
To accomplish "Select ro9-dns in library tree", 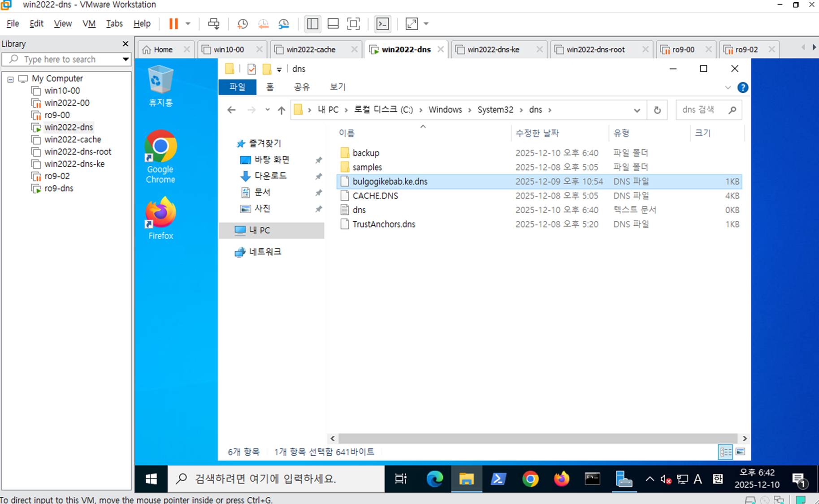I will point(59,188).
